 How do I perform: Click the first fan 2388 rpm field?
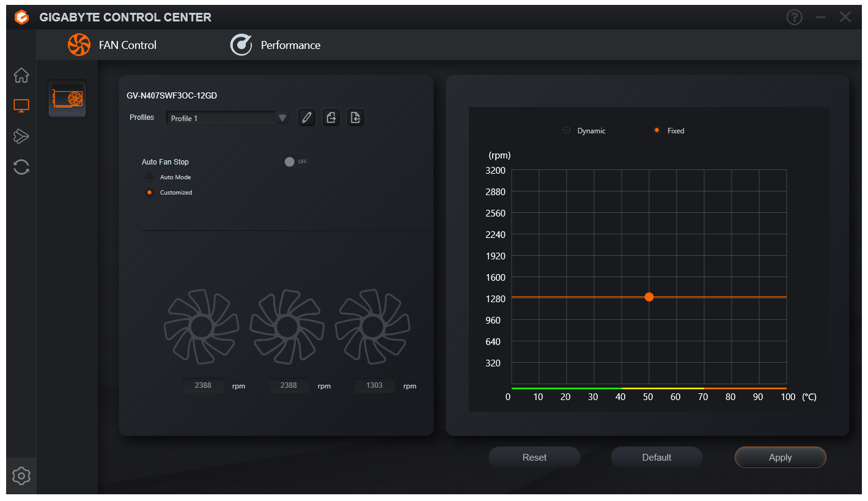(x=203, y=385)
